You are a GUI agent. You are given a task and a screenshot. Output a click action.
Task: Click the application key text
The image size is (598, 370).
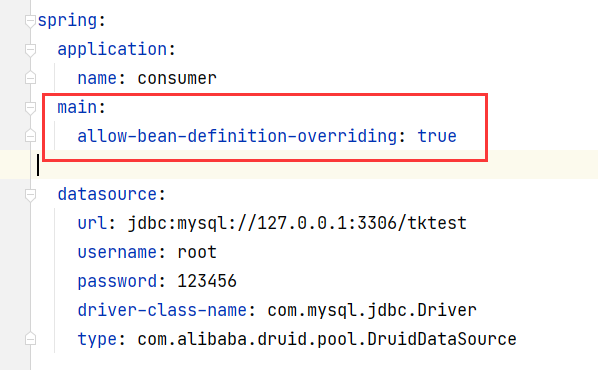112,50
